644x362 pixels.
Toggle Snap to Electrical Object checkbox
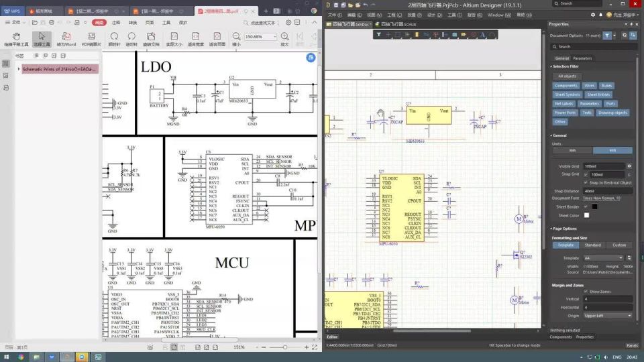(586, 182)
